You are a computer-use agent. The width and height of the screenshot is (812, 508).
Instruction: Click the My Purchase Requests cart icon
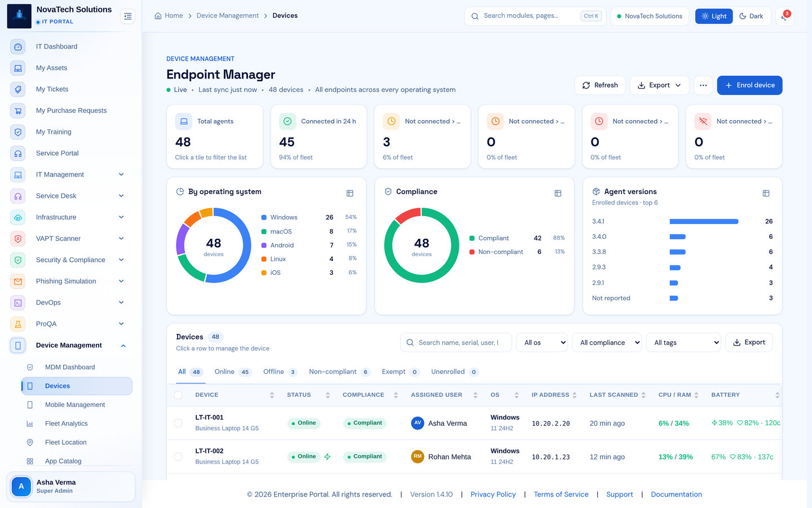(x=18, y=111)
